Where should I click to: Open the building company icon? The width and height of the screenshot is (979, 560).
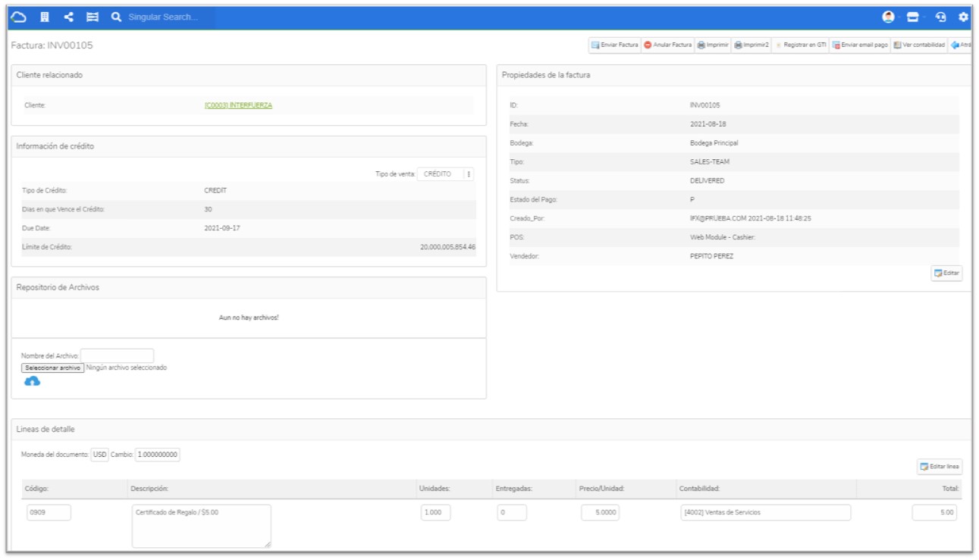45,17
